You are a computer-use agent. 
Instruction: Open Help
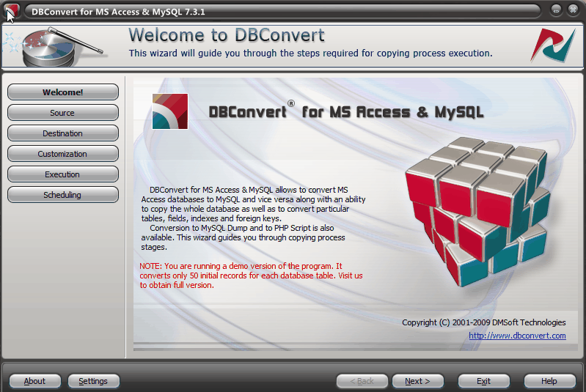tap(549, 381)
